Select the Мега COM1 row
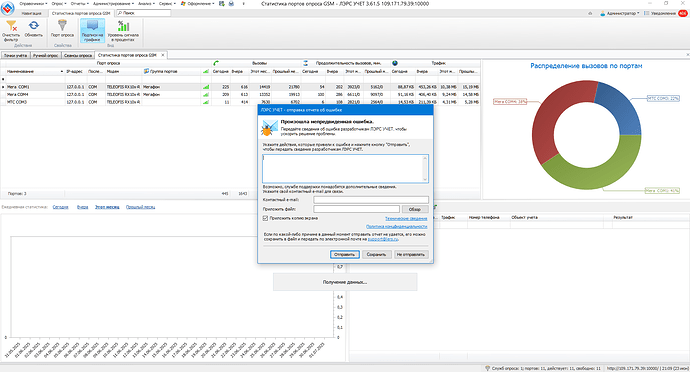 click(240, 87)
